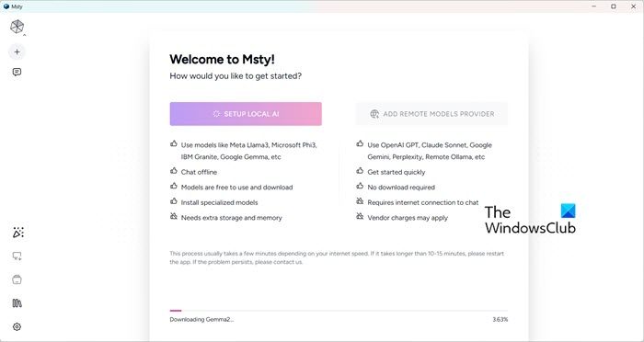
Task: Maximize the Msty window
Action: (614, 6)
